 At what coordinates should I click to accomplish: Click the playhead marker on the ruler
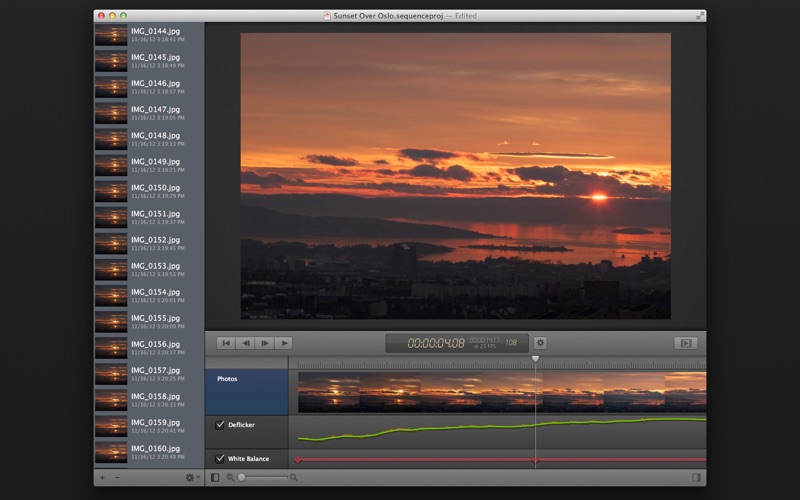click(535, 359)
